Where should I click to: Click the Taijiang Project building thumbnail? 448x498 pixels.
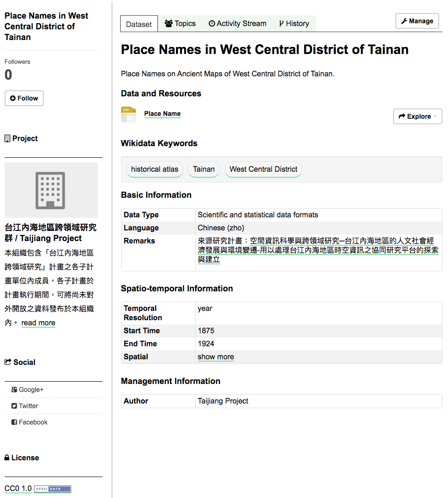(x=51, y=190)
